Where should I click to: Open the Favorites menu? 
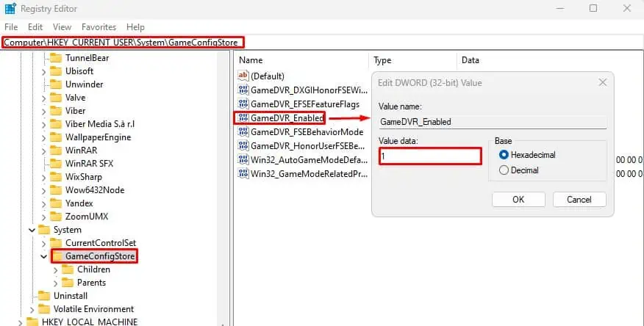[x=99, y=27]
